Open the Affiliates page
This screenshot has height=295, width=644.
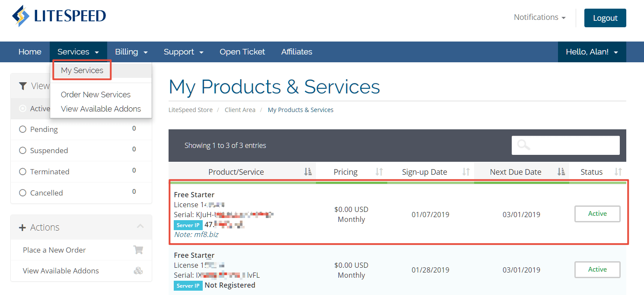(x=296, y=52)
